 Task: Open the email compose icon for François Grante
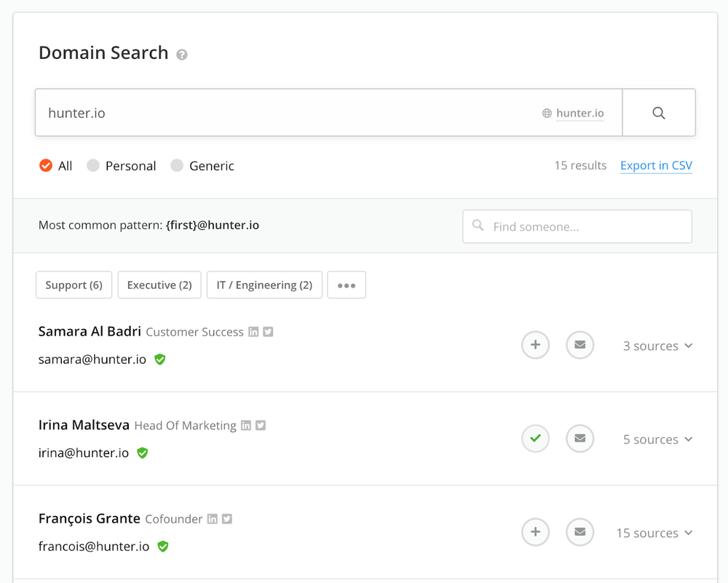pos(579,532)
